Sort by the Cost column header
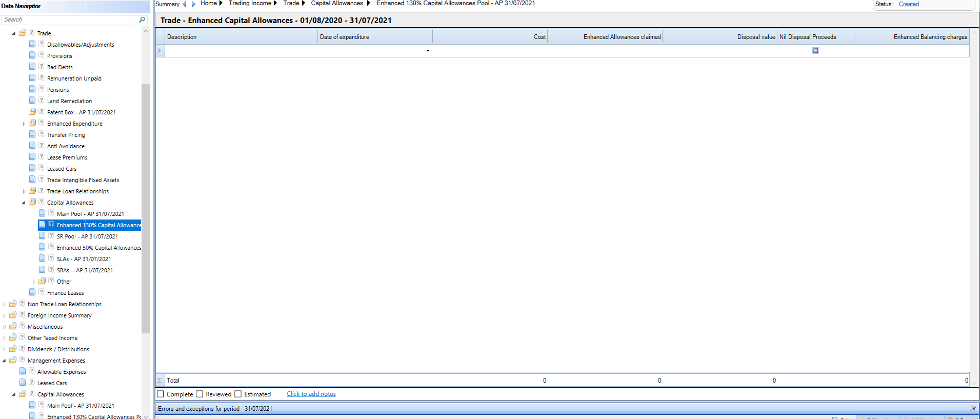The height and width of the screenshot is (419, 980). (x=490, y=37)
